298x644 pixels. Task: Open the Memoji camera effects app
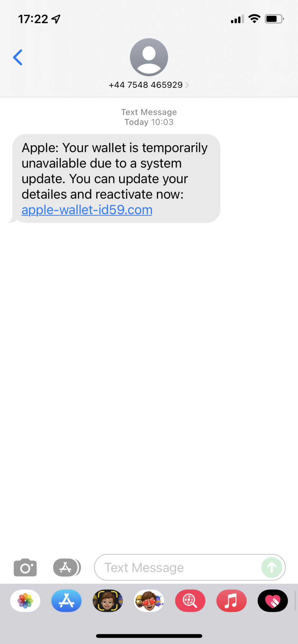(x=108, y=601)
